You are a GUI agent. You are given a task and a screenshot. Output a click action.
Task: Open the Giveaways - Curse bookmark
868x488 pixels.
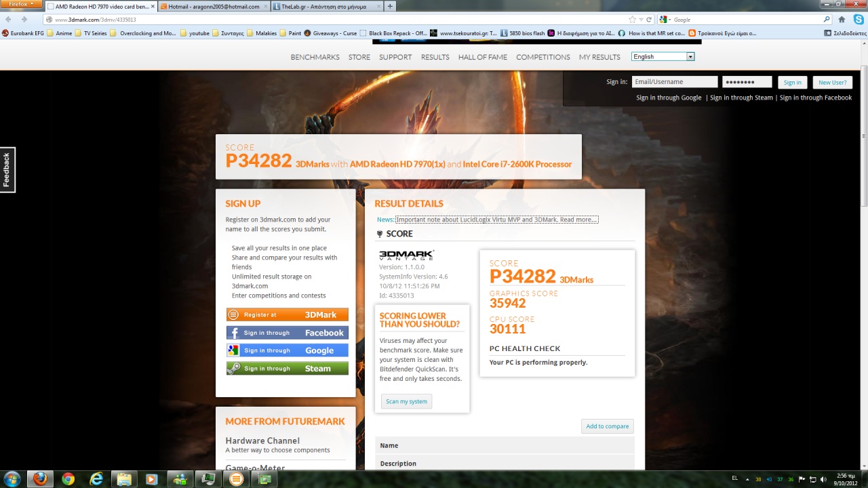click(330, 33)
